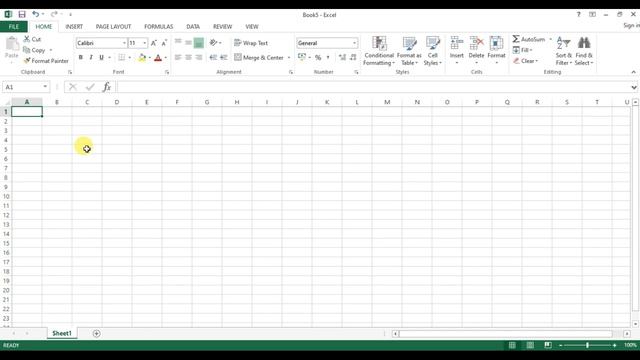Open Merge & Center dropdown arrow
Image resolution: width=640 pixels, height=360 pixels.
289,58
